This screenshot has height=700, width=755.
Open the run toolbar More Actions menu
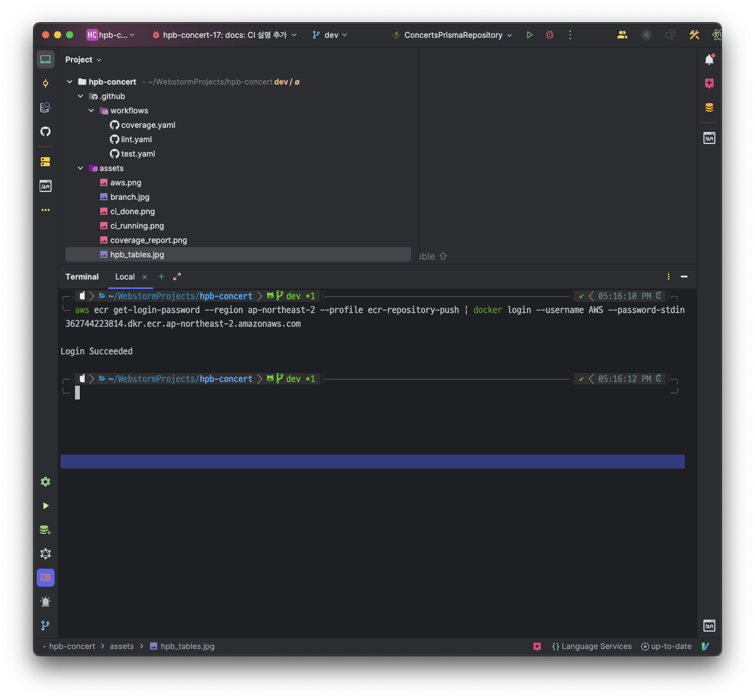pos(570,35)
